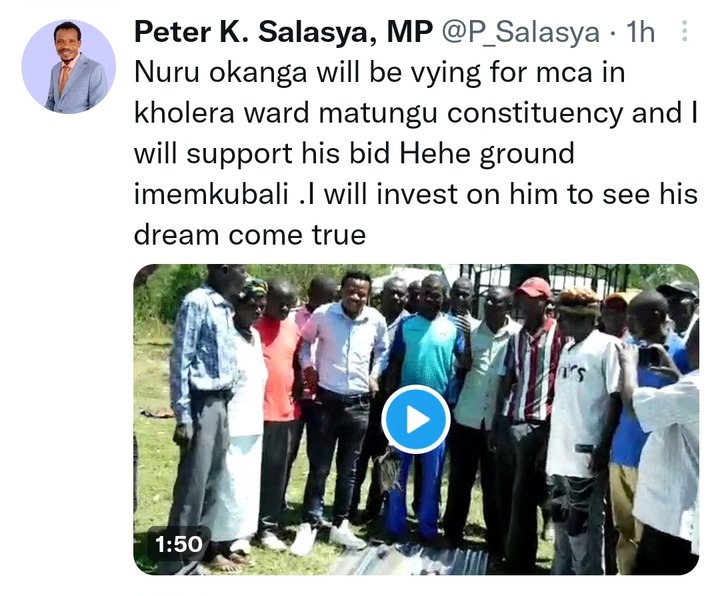This screenshot has height=596, width=720.
Task: Click the tweet line starting 'Nuru okanga will'
Action: coord(379,73)
